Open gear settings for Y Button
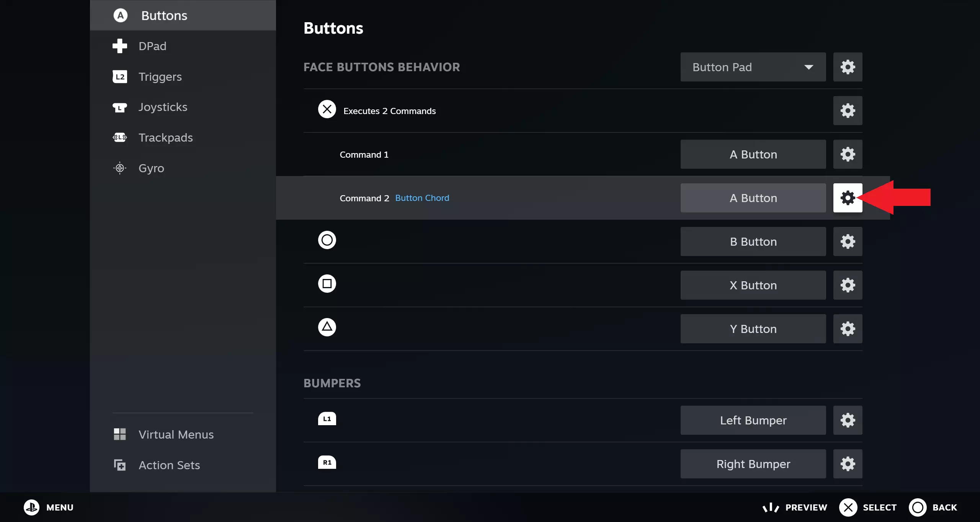Viewport: 980px width, 522px height. [x=848, y=329]
